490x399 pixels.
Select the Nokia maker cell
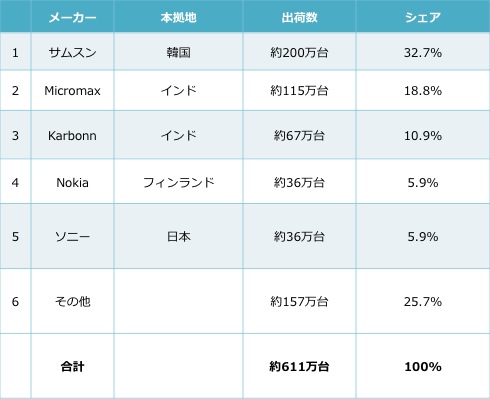pyautogui.click(x=72, y=183)
